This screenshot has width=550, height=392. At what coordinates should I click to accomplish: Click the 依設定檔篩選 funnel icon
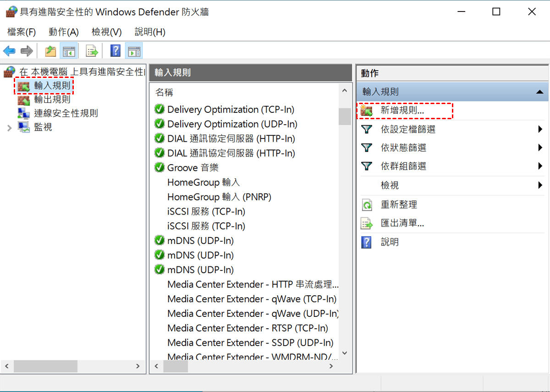click(367, 130)
